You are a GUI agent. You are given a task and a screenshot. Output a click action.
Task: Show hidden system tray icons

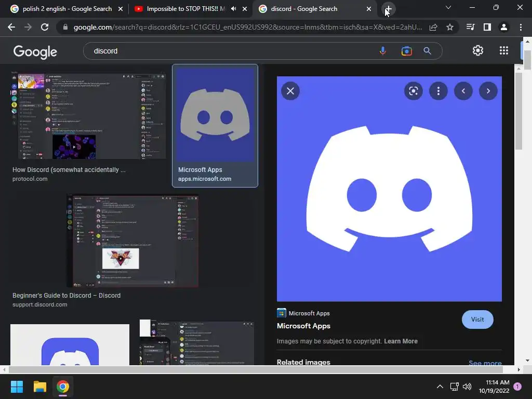pyautogui.click(x=440, y=387)
